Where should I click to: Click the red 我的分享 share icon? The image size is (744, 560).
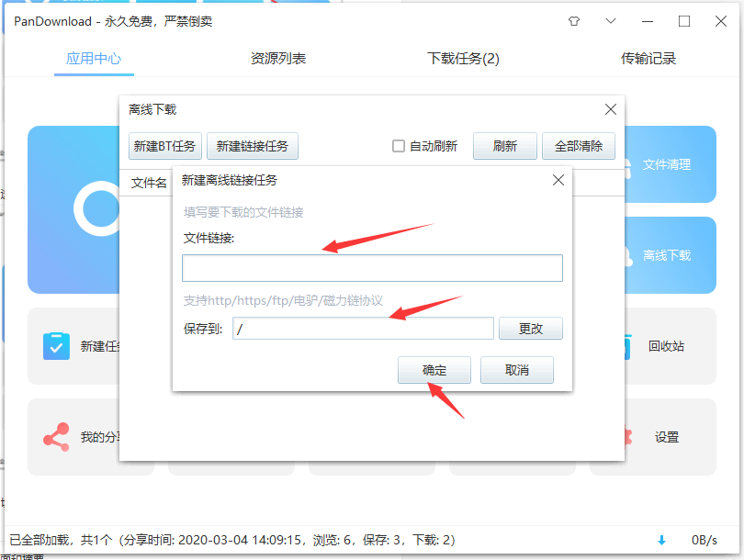click(56, 437)
